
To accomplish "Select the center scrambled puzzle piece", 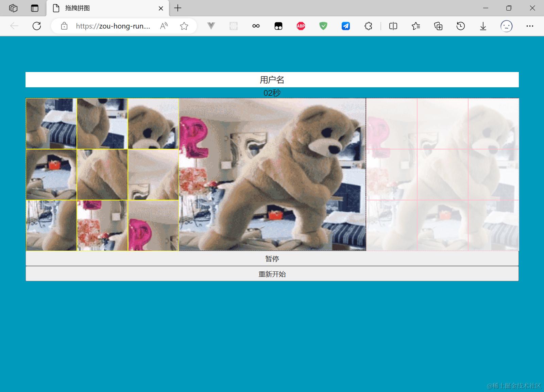I will [102, 175].
